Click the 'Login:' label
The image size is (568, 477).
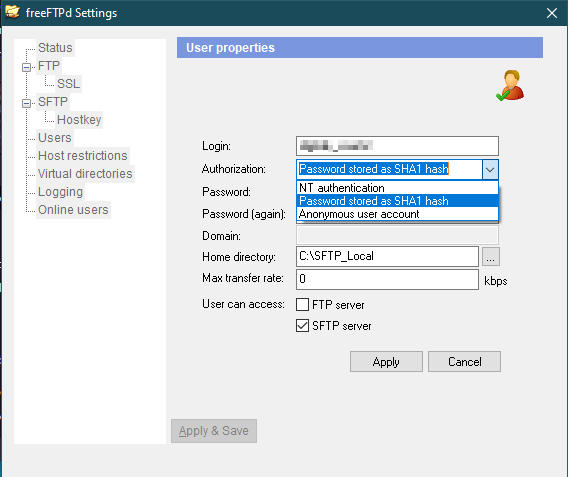[216, 146]
